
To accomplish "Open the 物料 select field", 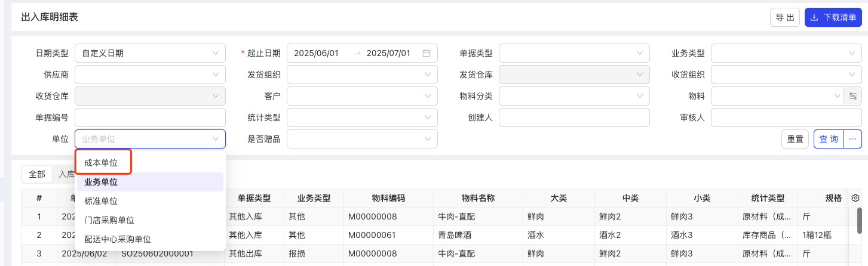I will point(777,96).
